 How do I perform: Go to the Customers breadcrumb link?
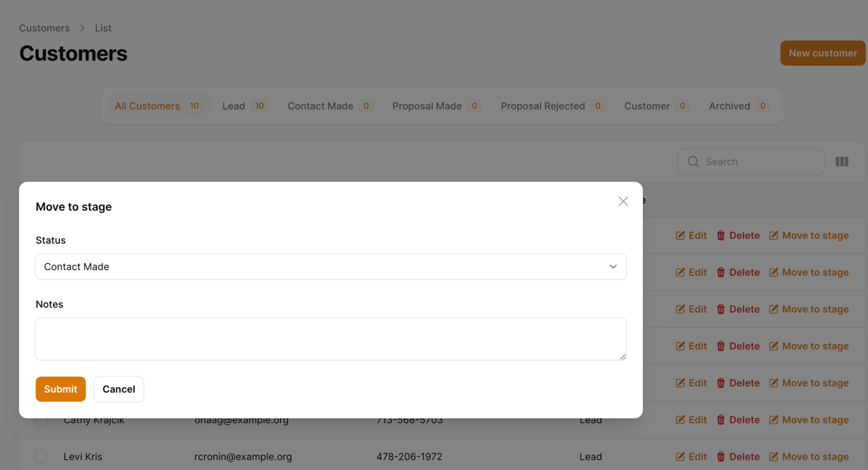click(44, 28)
